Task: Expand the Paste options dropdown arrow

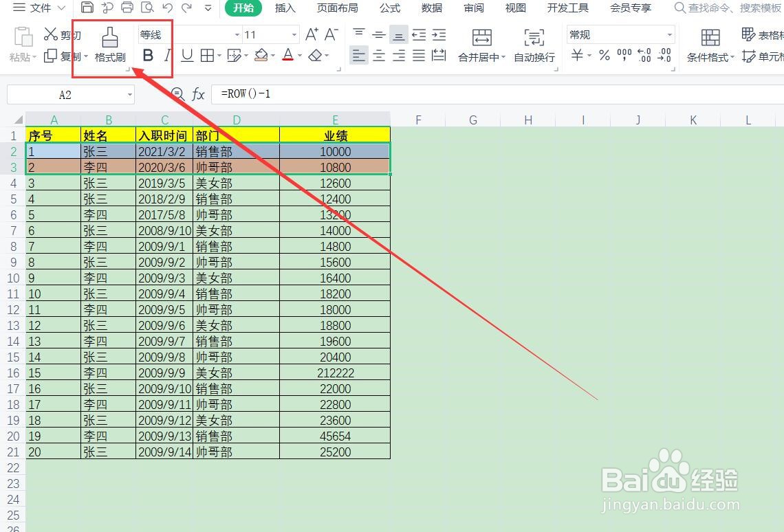Action: pyautogui.click(x=34, y=58)
